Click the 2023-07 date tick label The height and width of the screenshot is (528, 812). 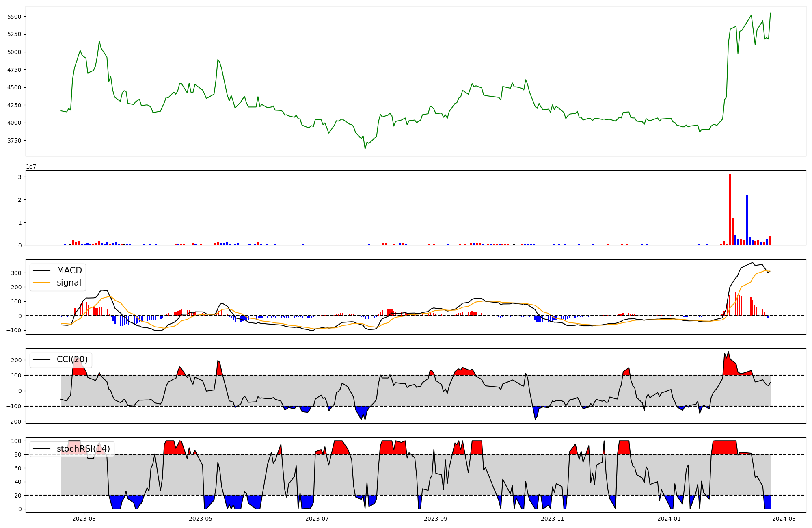(317, 519)
